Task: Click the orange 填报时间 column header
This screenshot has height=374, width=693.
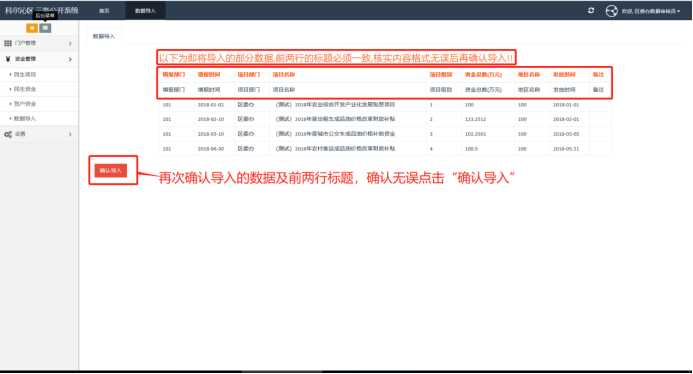Action: click(209, 75)
